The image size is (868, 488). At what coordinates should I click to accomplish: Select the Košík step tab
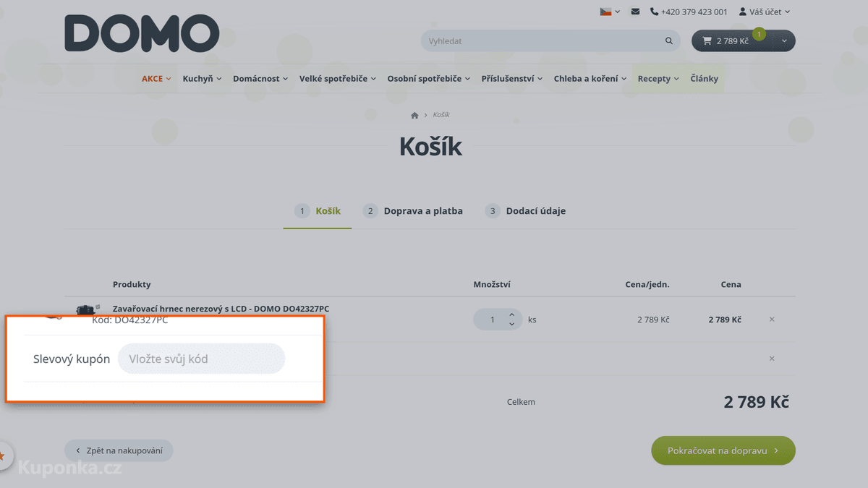pos(318,211)
